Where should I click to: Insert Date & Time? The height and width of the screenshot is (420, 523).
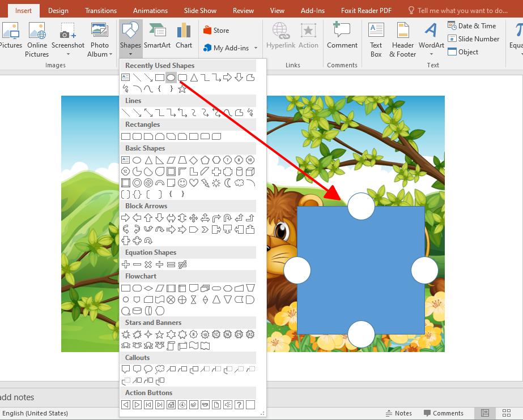474,25
